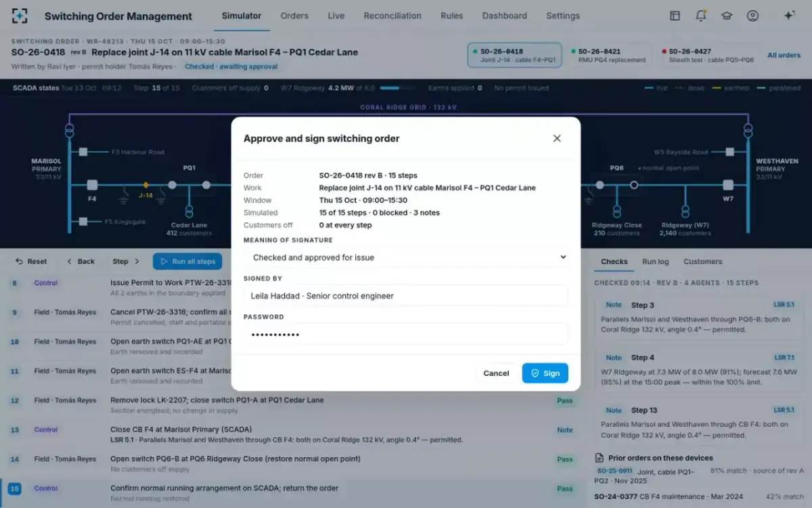Open the Dashboard tab

[x=505, y=16]
